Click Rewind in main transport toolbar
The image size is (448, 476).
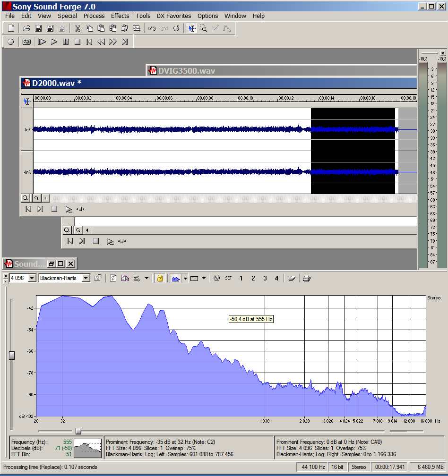(101, 42)
